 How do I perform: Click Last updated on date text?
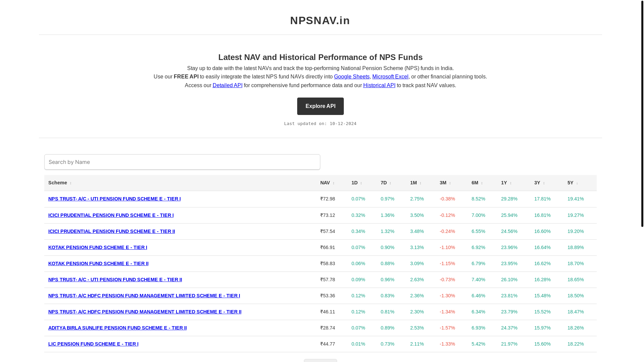(320, 124)
